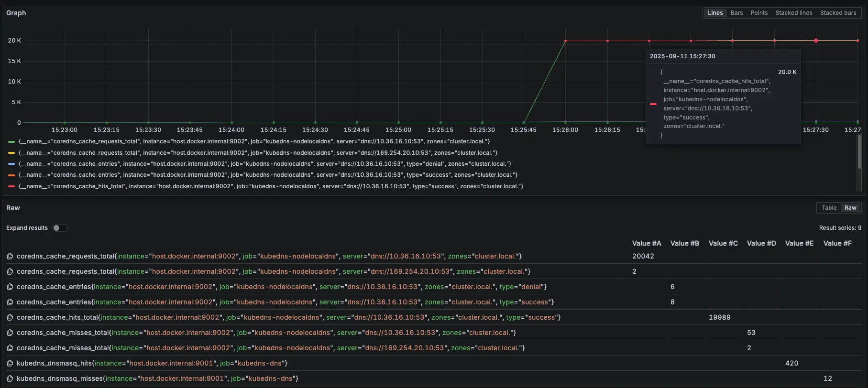The width and height of the screenshot is (868, 388).
Task: Toggle the Expand results switch
Action: pos(60,228)
